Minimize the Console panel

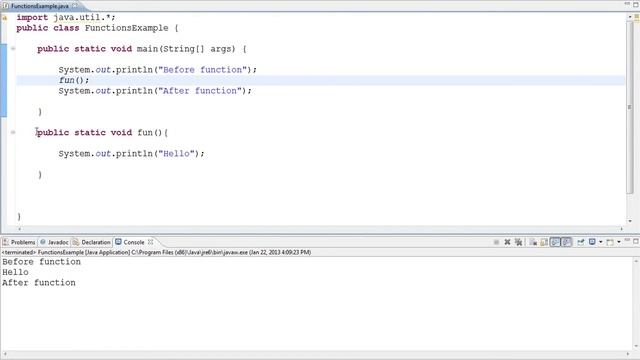(x=627, y=240)
